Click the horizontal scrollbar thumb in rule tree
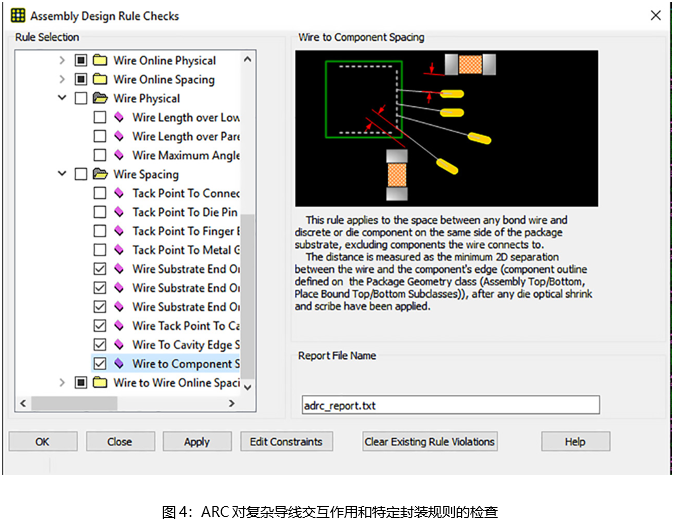Viewport: 675px width, 526px height. click(x=74, y=403)
